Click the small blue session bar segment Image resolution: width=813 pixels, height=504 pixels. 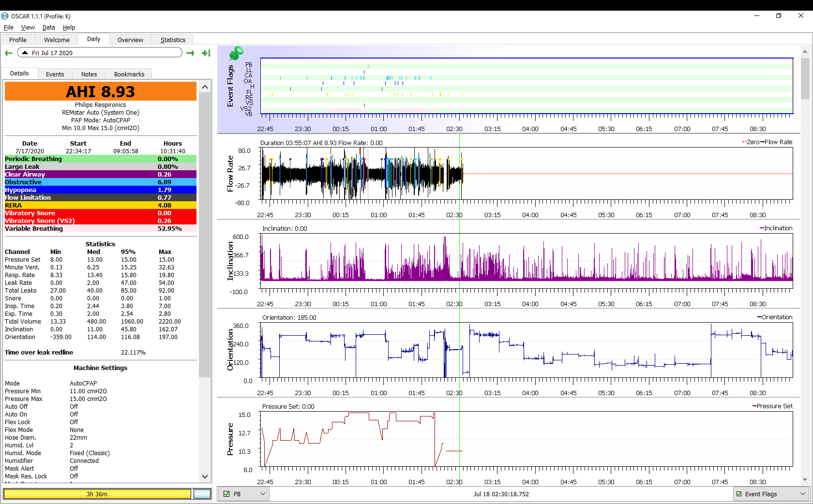[202, 494]
